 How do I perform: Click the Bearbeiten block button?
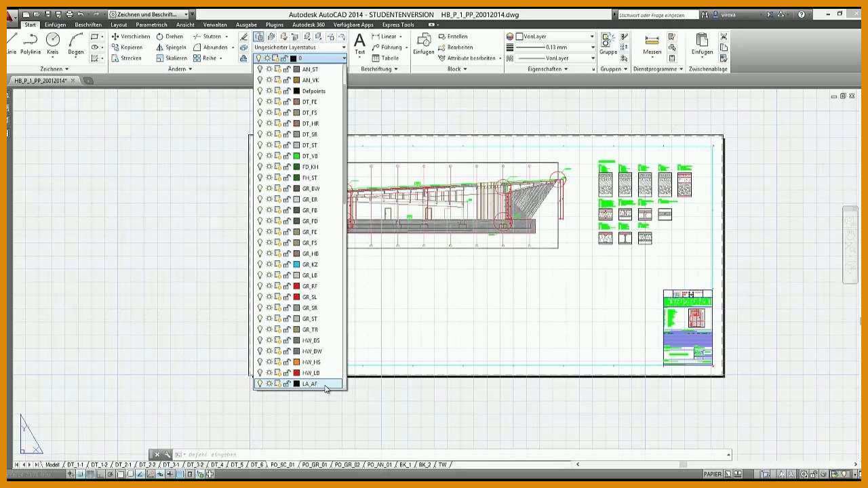(x=456, y=47)
